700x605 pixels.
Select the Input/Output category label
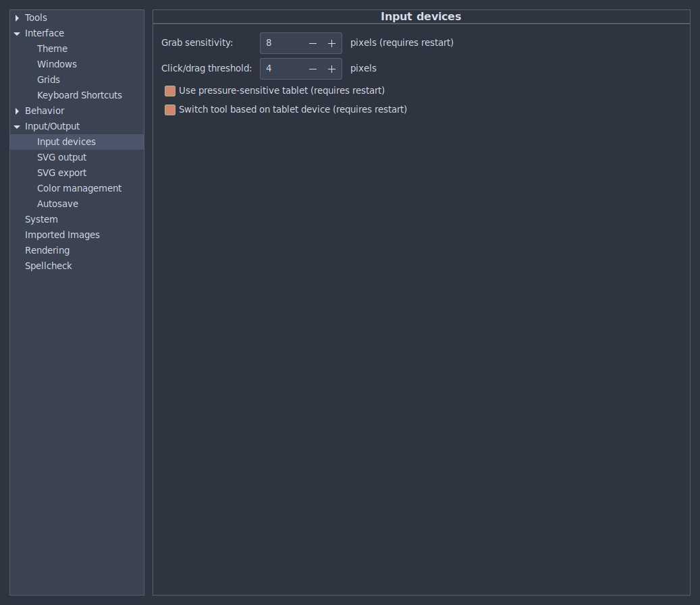52,126
